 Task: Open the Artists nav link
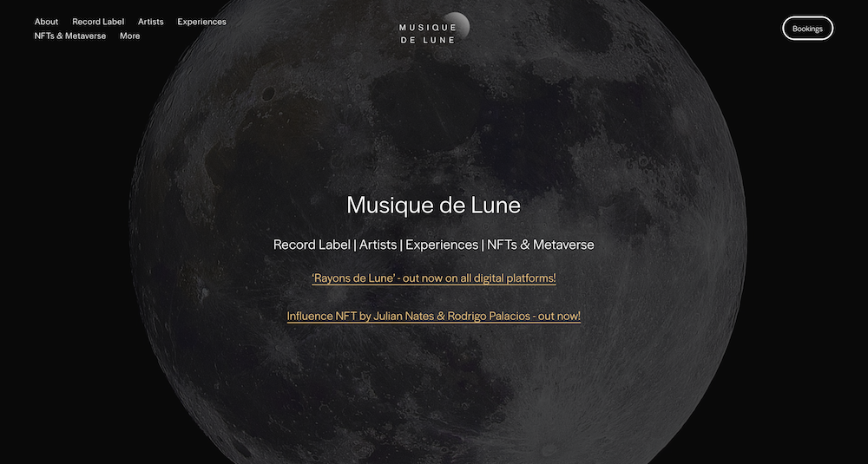[x=150, y=22]
